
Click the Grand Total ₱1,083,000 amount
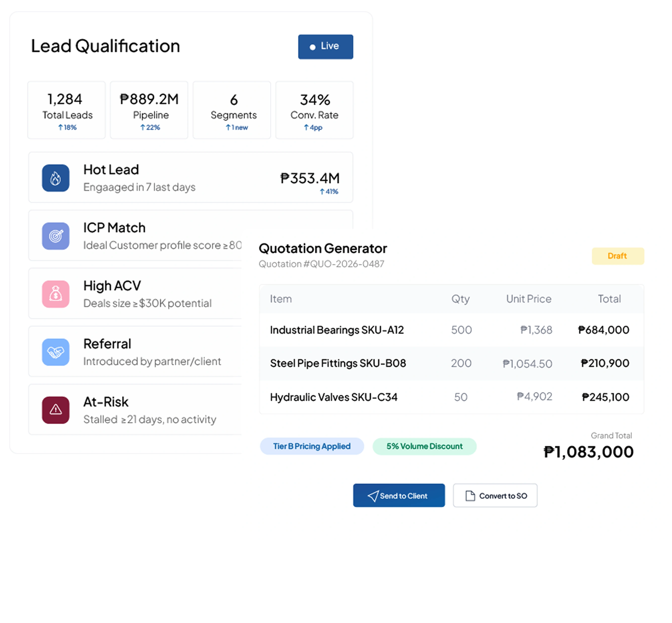589,452
